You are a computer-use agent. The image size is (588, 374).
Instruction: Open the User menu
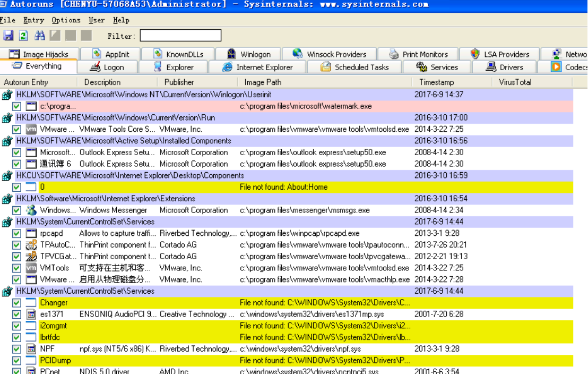coord(97,20)
